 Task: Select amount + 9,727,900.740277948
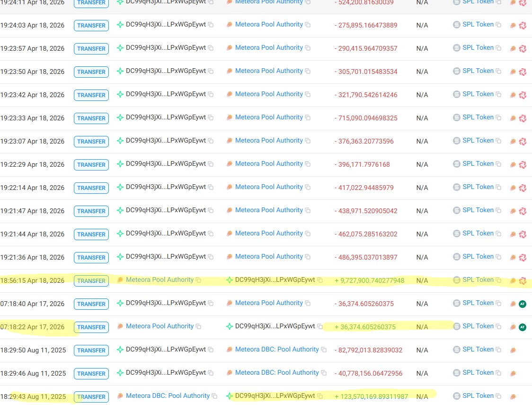click(x=370, y=281)
